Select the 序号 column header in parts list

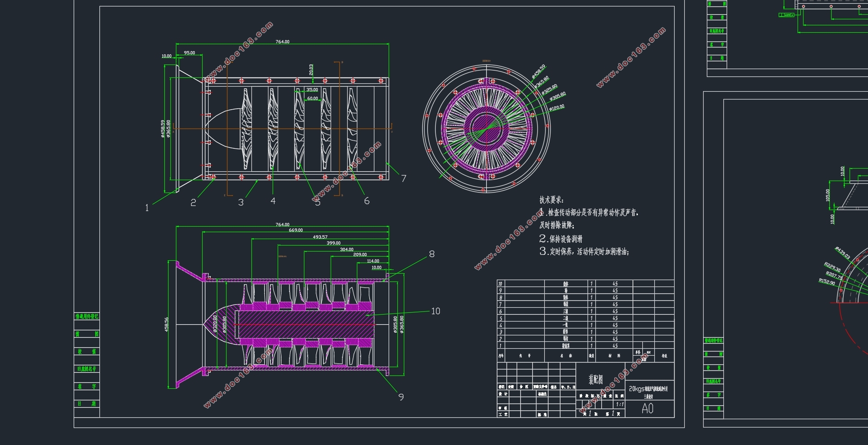(501, 356)
